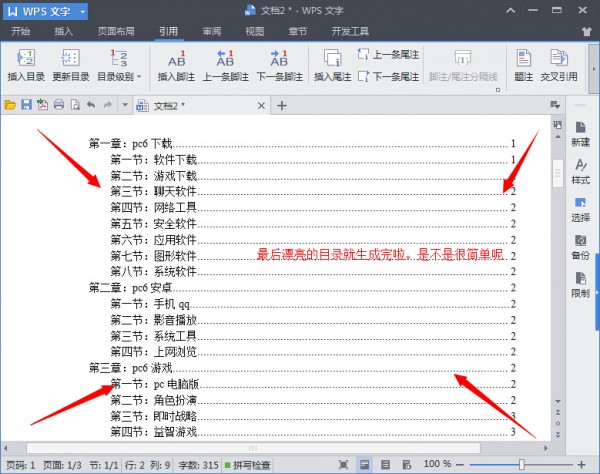The height and width of the screenshot is (474, 600).
Task: Switch to the 页面布局 tab
Action: [116, 31]
